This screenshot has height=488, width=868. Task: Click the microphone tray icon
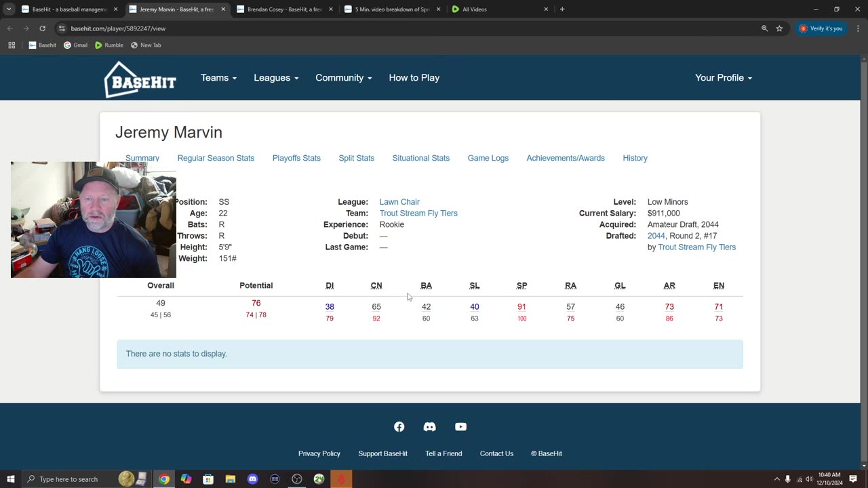pos(788,479)
